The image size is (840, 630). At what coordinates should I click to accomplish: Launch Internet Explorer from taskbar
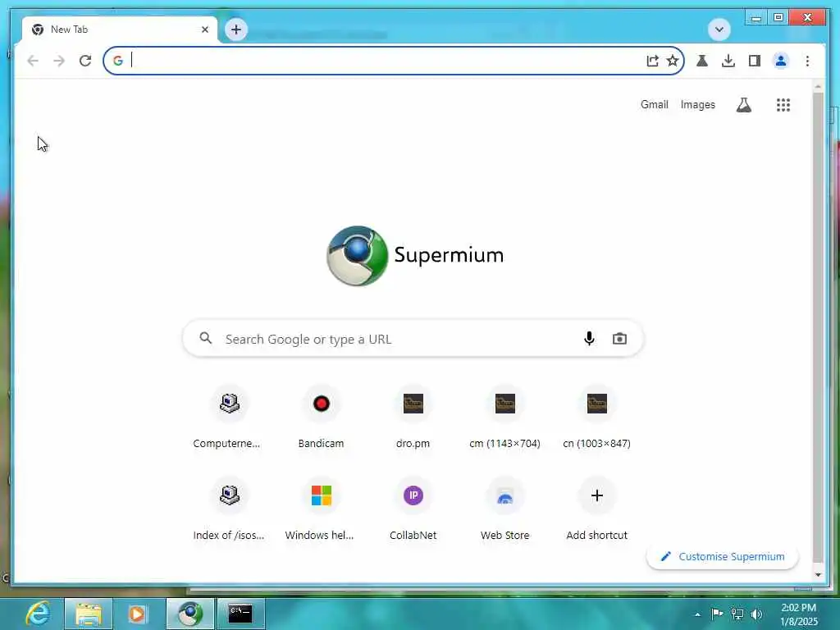pos(38,614)
